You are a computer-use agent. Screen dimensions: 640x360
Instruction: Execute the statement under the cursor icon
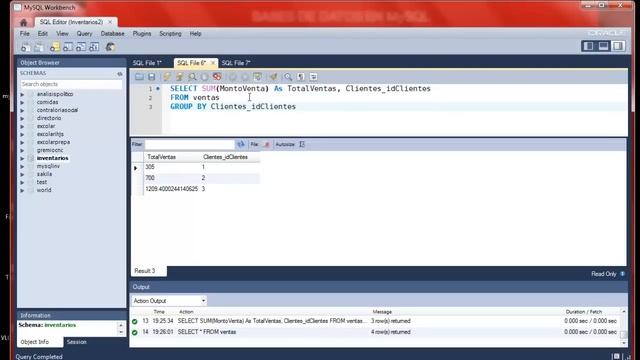pyautogui.click(x=179, y=77)
